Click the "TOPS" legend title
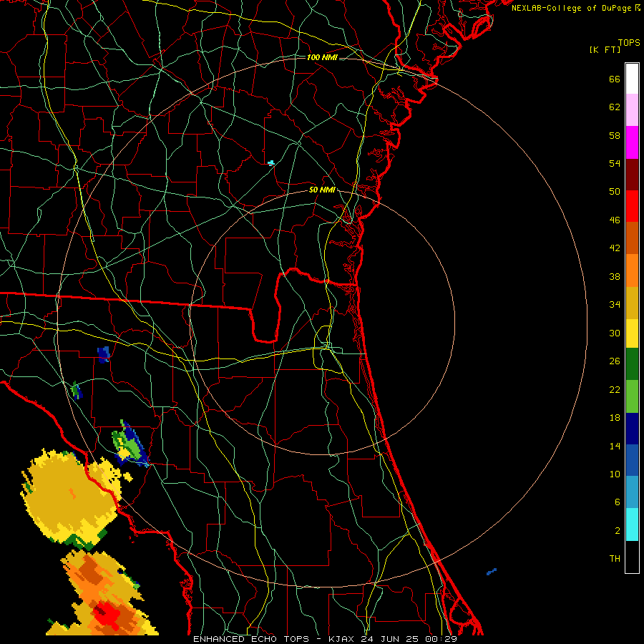This screenshot has width=644, height=644. pos(629,43)
